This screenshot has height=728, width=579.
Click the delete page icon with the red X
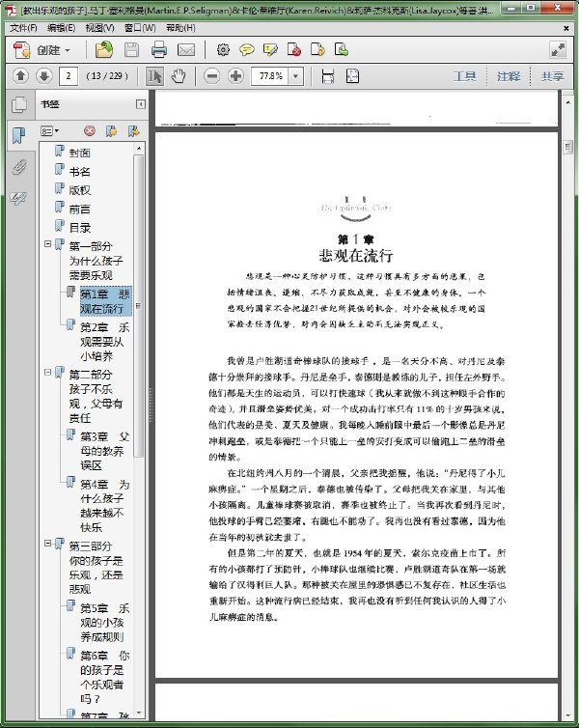pos(293,49)
